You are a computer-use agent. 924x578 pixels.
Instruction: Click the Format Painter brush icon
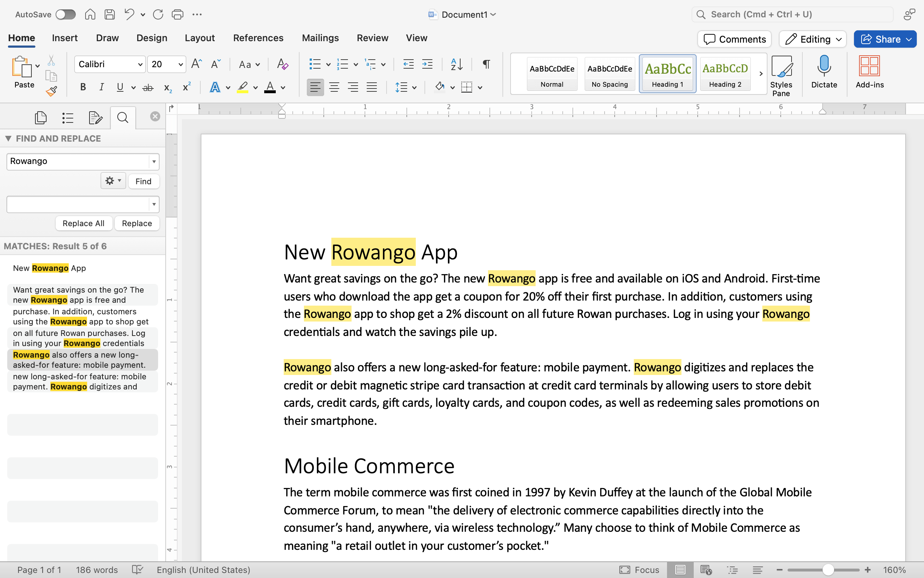click(x=52, y=91)
